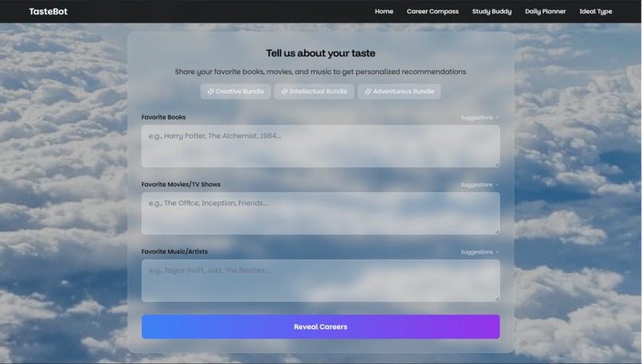Open Study Buddy from the navbar

pos(491,11)
